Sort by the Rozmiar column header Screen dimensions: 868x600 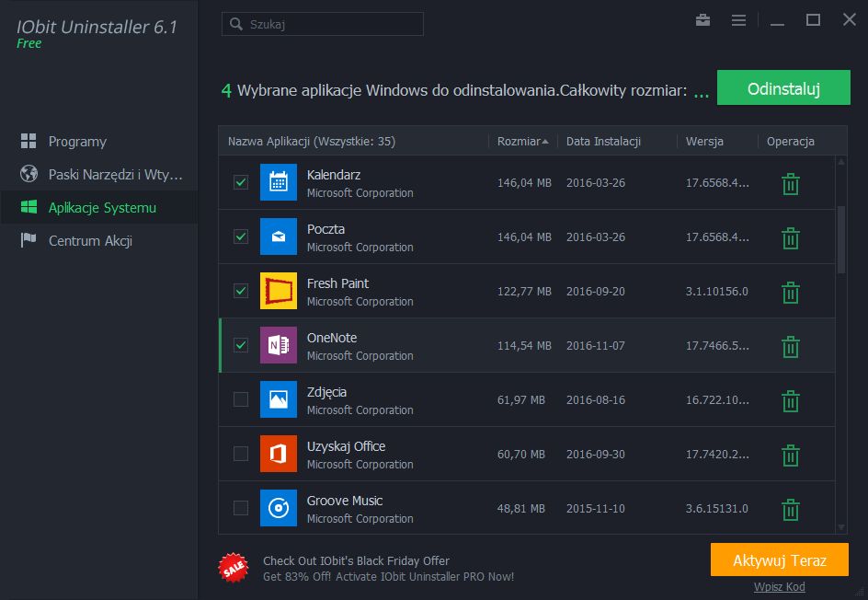[x=522, y=142]
